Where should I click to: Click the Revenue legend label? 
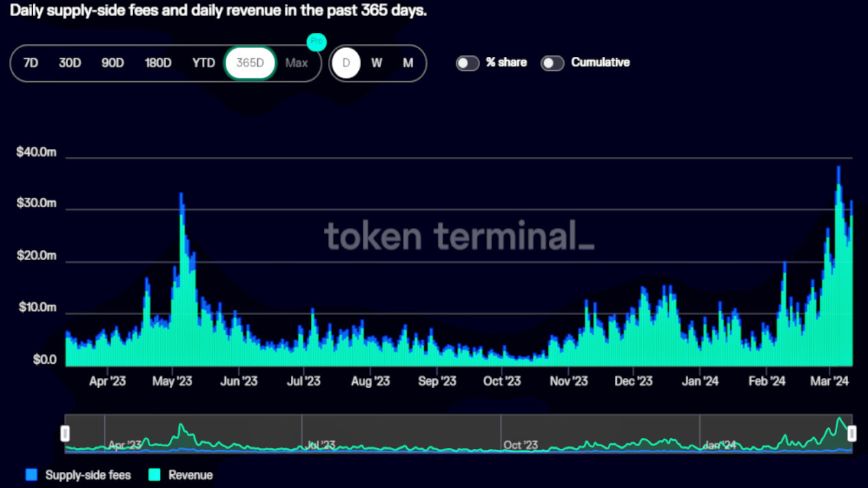(191, 475)
